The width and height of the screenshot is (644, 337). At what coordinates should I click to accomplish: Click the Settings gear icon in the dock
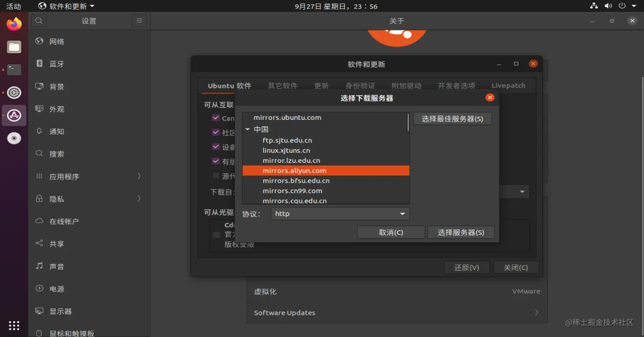[14, 92]
